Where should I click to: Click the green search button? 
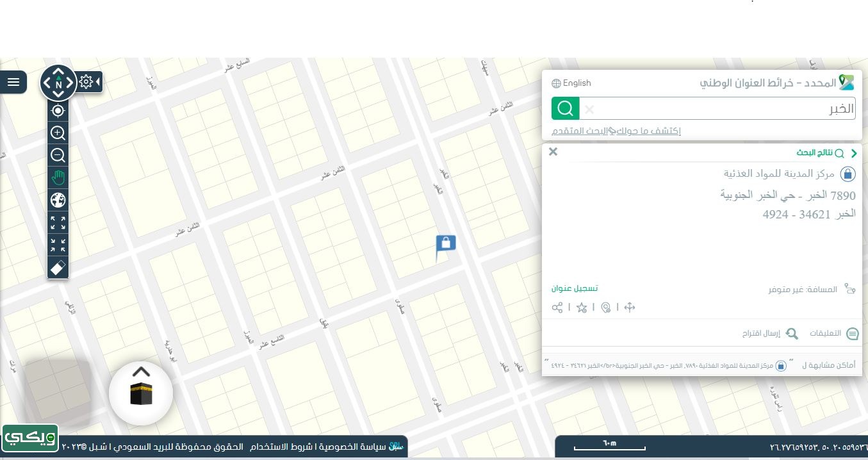566,108
